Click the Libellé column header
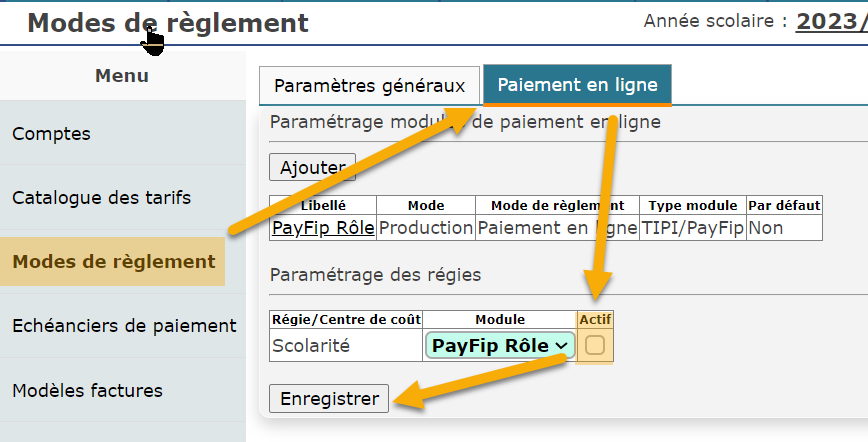Viewport: 868px width, 442px height. tap(323, 205)
